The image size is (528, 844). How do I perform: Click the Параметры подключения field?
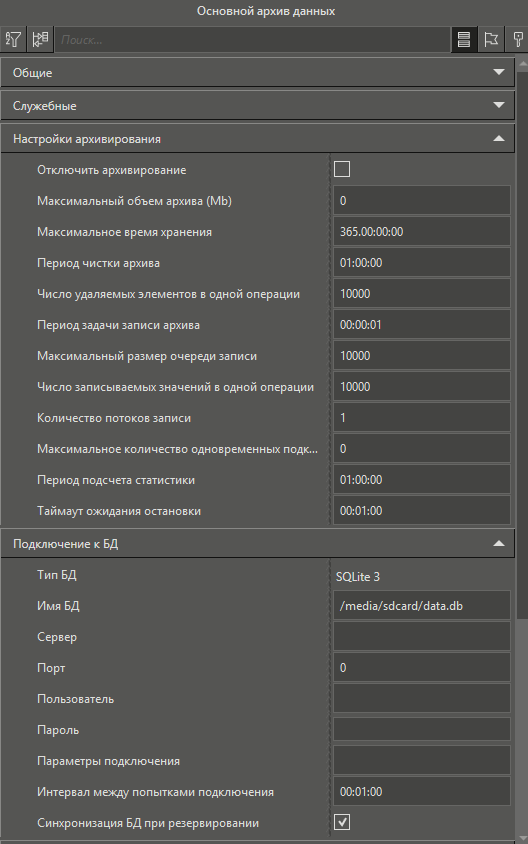(421, 761)
